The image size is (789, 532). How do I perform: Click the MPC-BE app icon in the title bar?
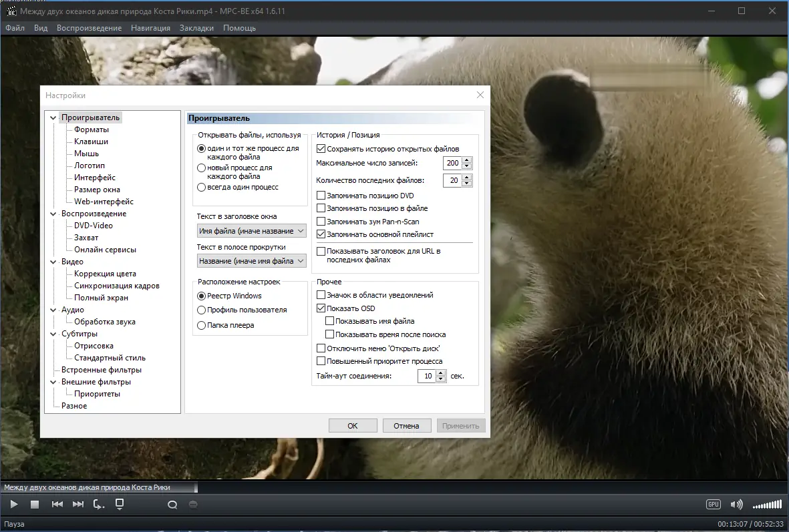[x=11, y=11]
